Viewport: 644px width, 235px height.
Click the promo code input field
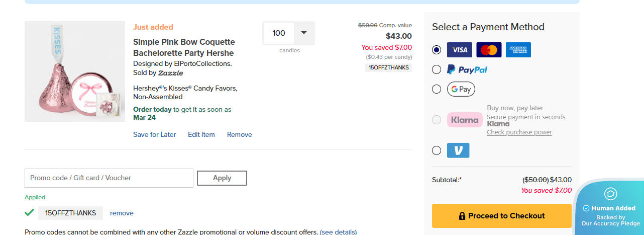(109, 178)
